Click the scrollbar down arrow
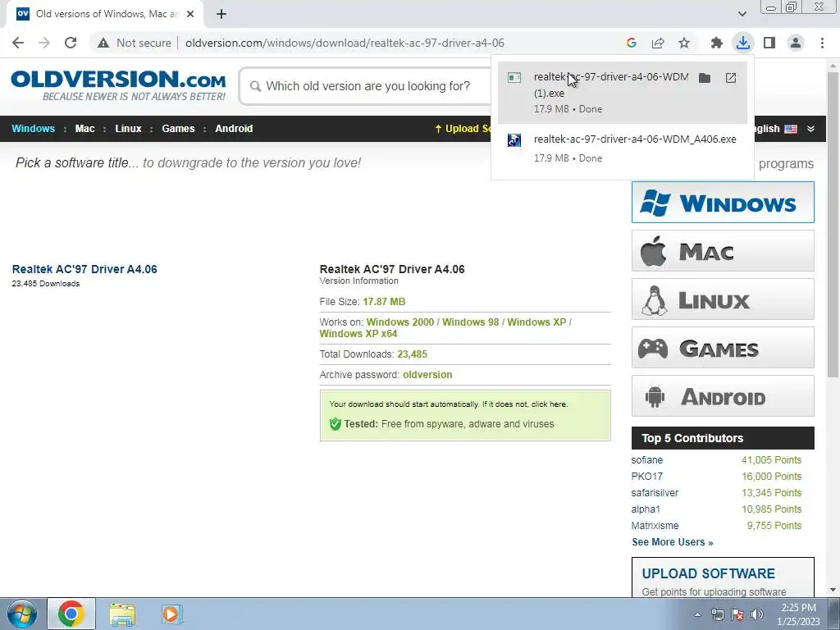 [833, 590]
